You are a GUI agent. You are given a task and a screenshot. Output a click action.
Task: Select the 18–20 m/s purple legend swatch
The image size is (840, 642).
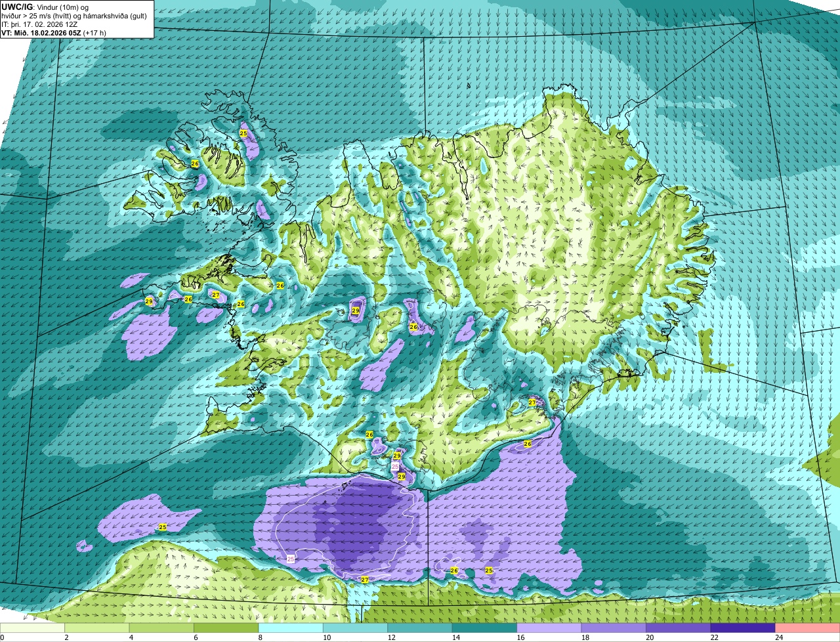click(614, 628)
